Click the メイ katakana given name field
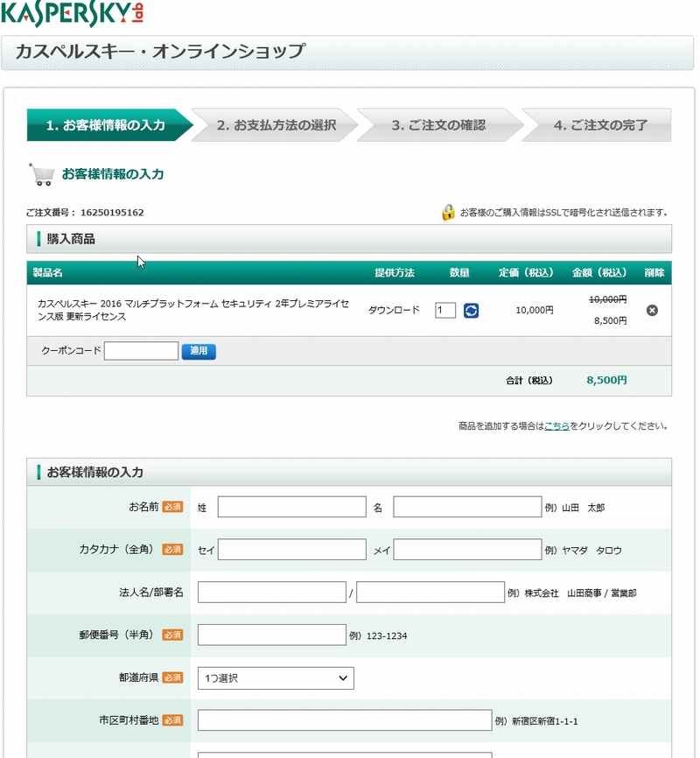Image resolution: width=700 pixels, height=758 pixels. [467, 550]
